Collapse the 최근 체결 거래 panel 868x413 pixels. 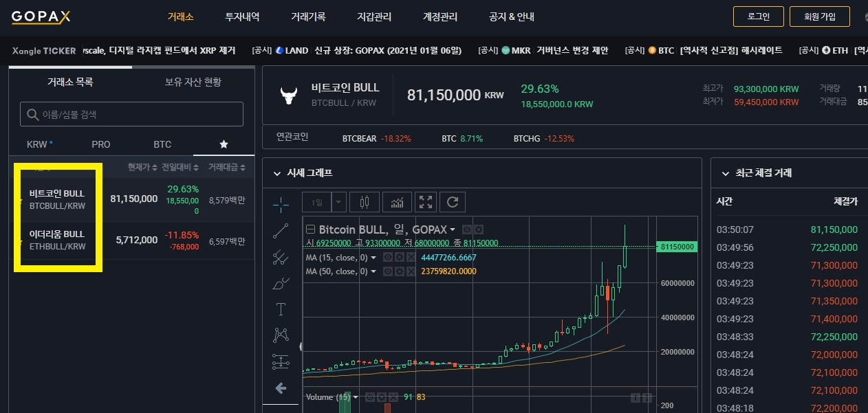(x=725, y=173)
